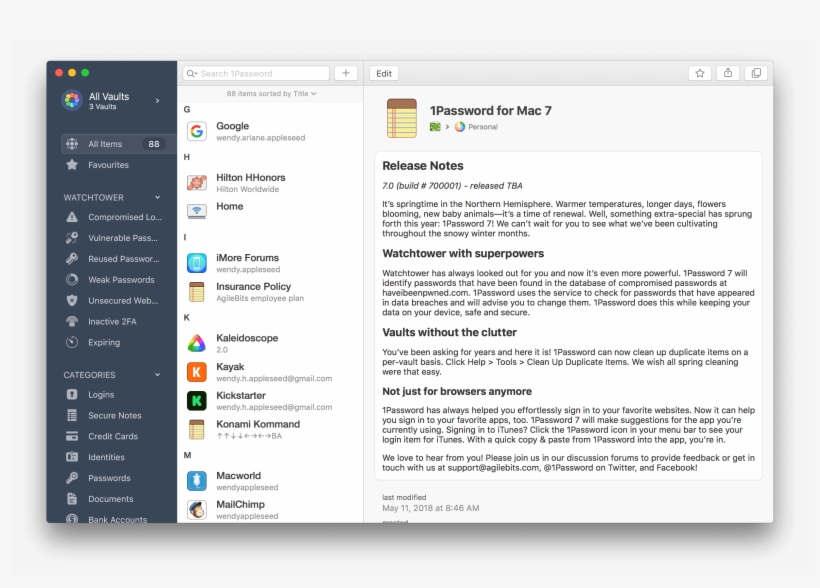This screenshot has height=588, width=820.
Task: Open the sorted by Title dropdown
Action: 271,94
